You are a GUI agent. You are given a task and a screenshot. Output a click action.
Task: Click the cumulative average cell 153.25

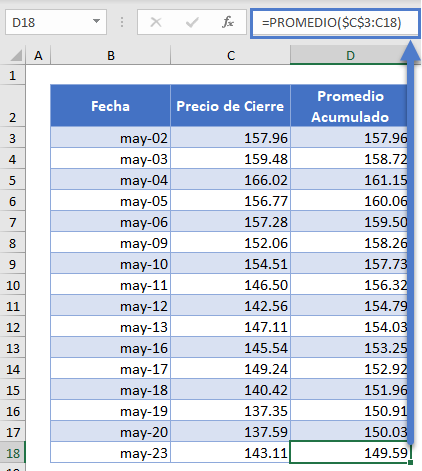[x=349, y=348]
